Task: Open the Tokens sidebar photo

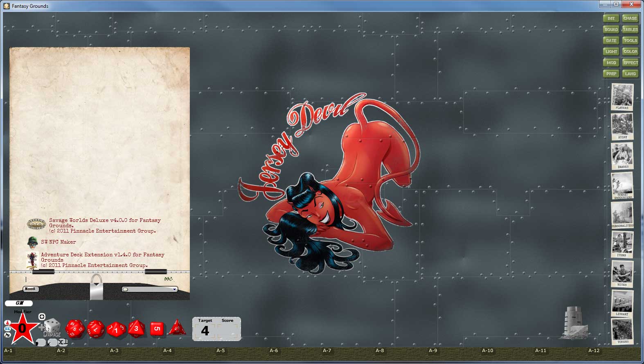Action: [x=622, y=331]
